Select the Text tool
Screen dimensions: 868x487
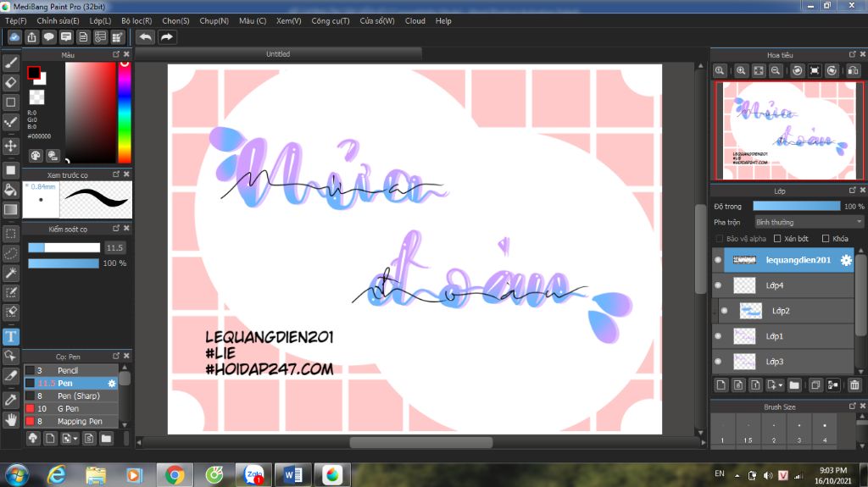click(x=10, y=336)
